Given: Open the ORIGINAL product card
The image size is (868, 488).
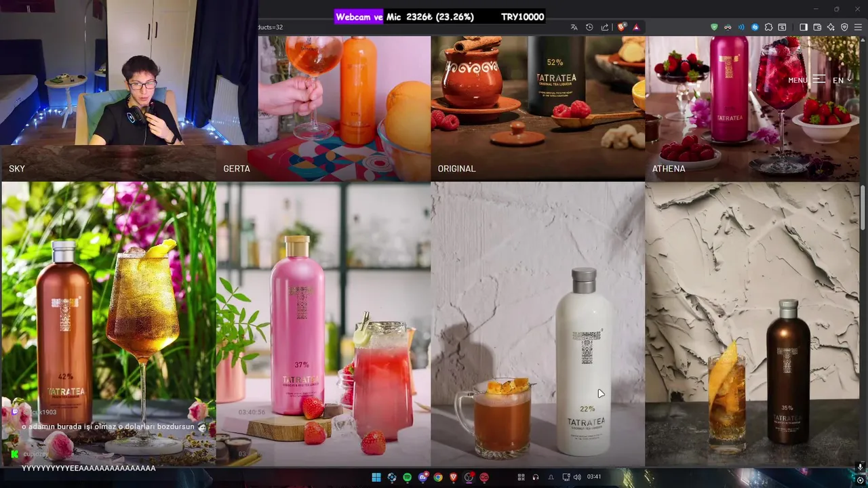Looking at the screenshot, I should pos(538,108).
